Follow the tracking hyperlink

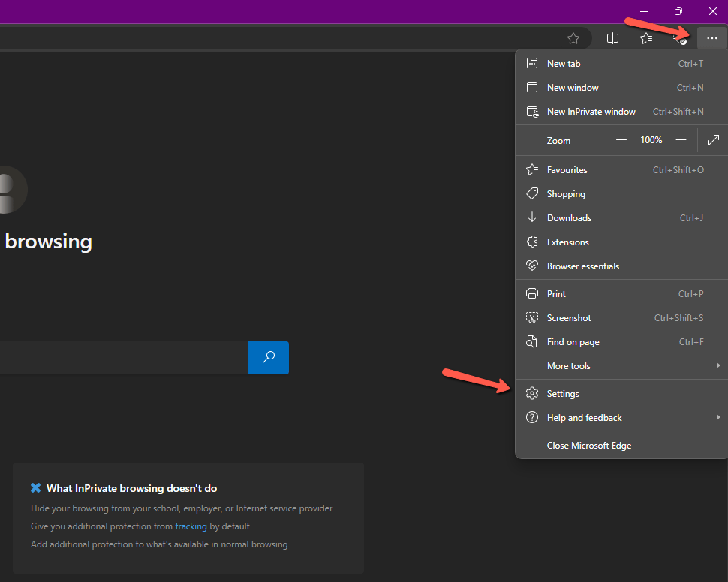191,526
